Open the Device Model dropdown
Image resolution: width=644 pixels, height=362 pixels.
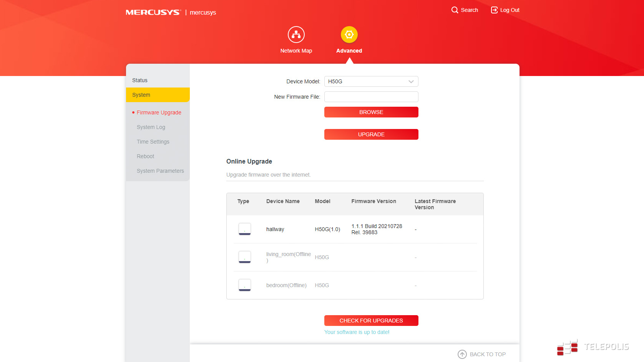(x=371, y=81)
